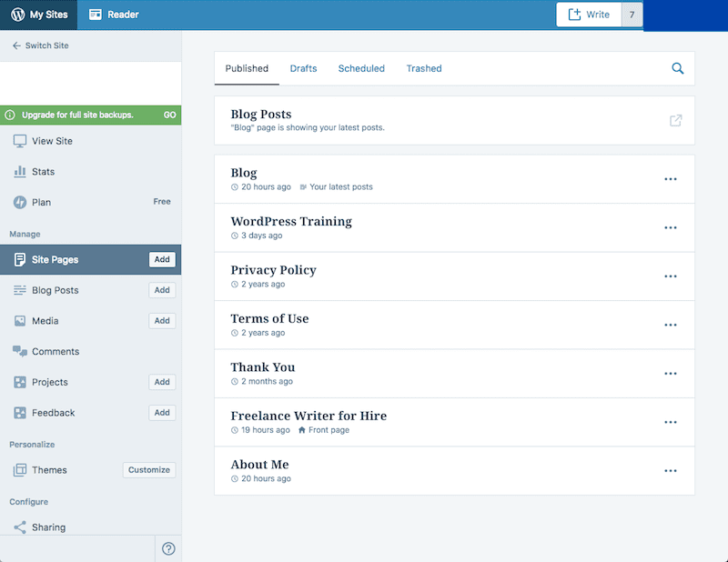Image resolution: width=728 pixels, height=562 pixels.
Task: Search pages with magnifier icon
Action: pos(677,69)
